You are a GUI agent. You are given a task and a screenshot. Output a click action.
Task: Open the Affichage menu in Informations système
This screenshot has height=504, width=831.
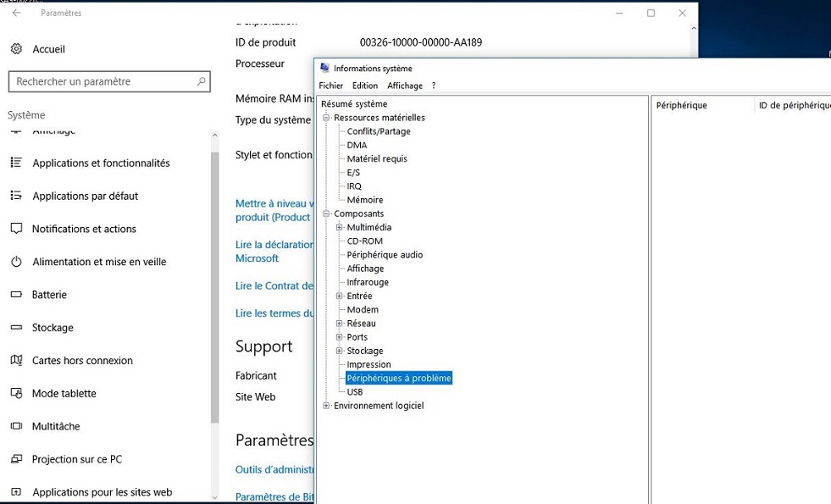click(x=405, y=86)
